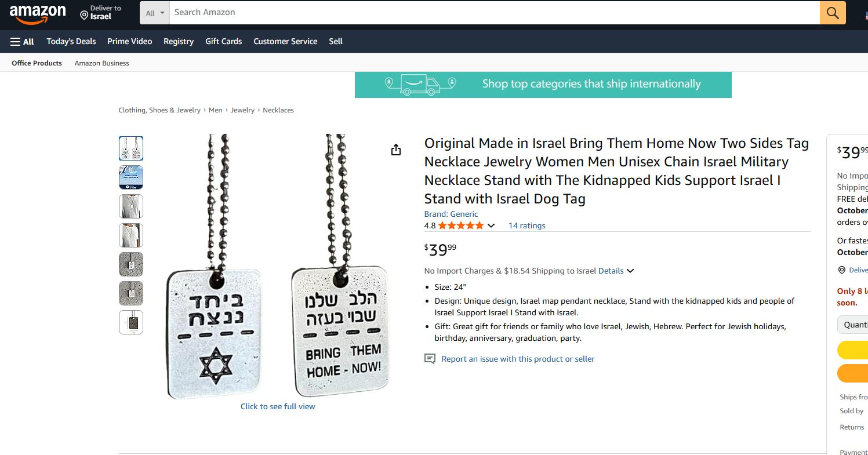The width and height of the screenshot is (868, 455).
Task: Click the share icon beside product image
Action: pyautogui.click(x=396, y=150)
